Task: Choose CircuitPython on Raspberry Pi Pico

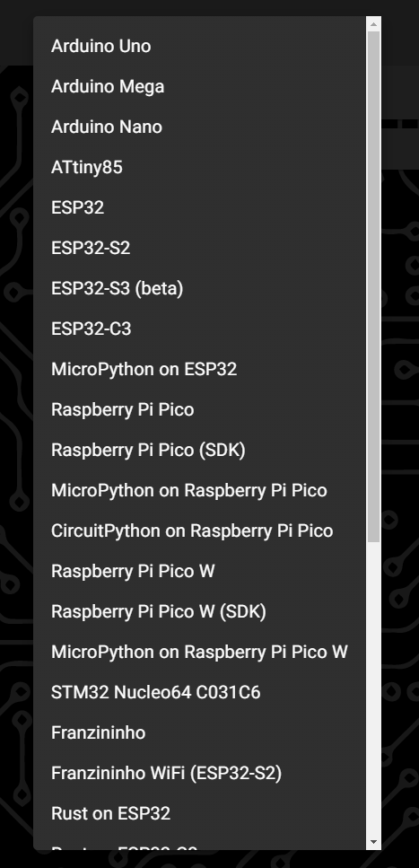Action: click(200, 530)
